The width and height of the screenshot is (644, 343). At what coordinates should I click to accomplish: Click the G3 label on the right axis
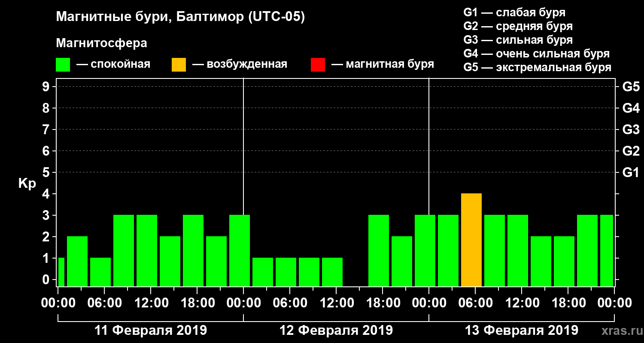(x=631, y=129)
